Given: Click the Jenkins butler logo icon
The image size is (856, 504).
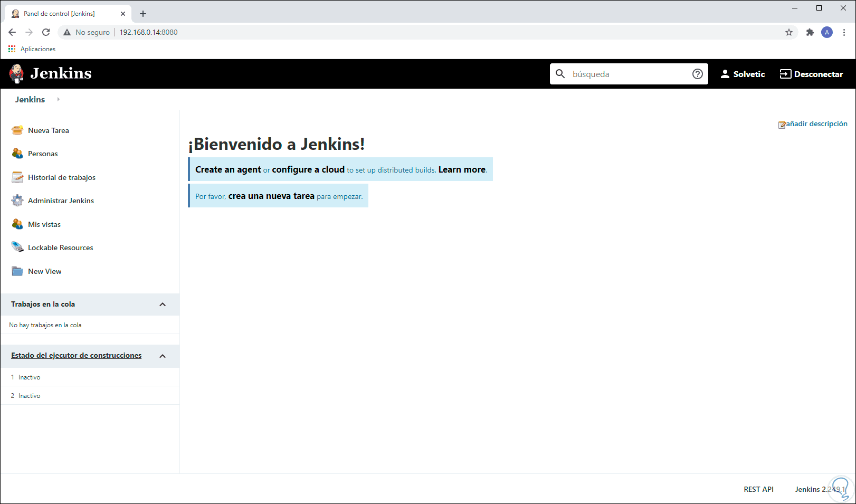Looking at the screenshot, I should tap(16, 73).
